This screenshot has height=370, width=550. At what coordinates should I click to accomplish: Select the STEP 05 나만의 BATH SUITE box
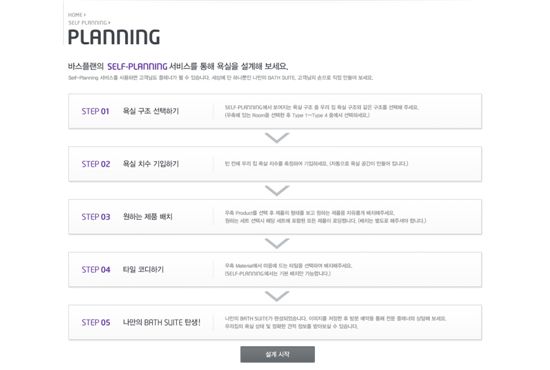(x=275, y=322)
